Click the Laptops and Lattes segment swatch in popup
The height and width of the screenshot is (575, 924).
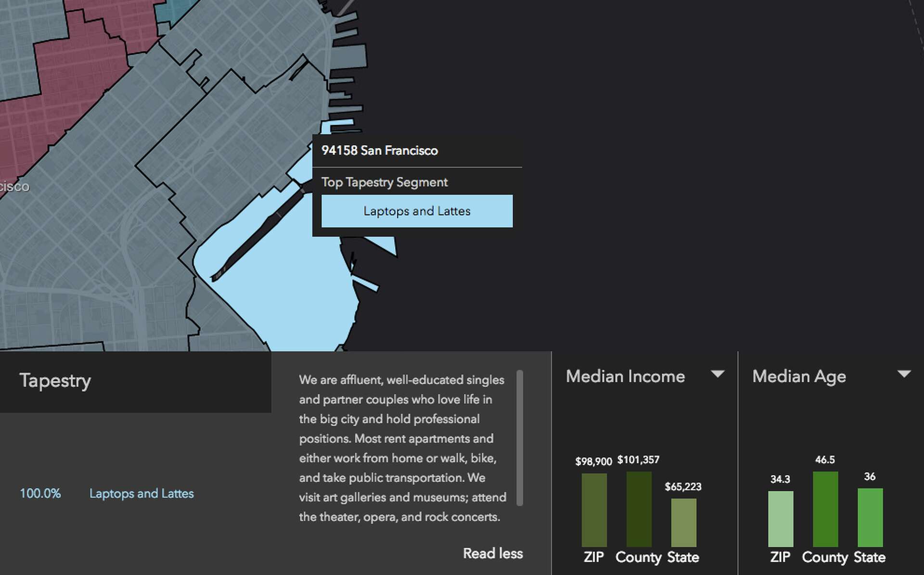point(417,211)
